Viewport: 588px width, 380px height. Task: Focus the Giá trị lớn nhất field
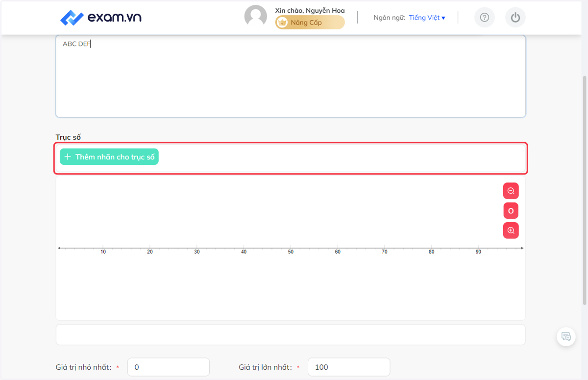click(x=349, y=367)
